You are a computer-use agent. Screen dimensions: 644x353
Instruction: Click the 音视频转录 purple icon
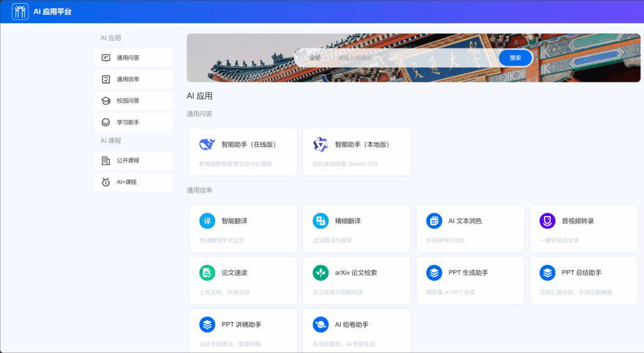pos(547,221)
